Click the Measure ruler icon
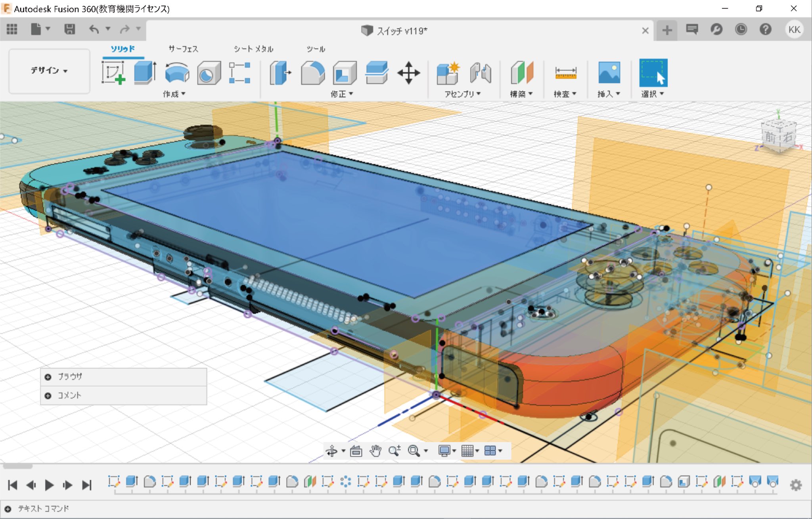The width and height of the screenshot is (812, 519). pos(565,73)
